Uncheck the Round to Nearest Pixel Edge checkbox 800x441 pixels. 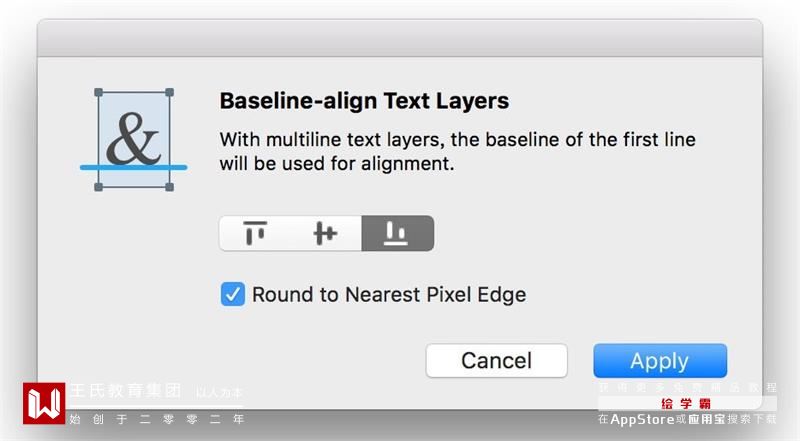232,295
